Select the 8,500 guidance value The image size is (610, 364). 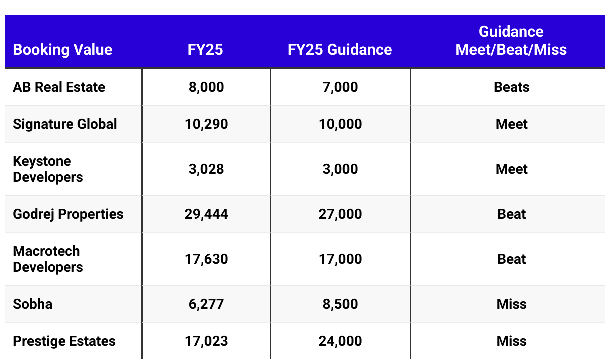point(340,304)
